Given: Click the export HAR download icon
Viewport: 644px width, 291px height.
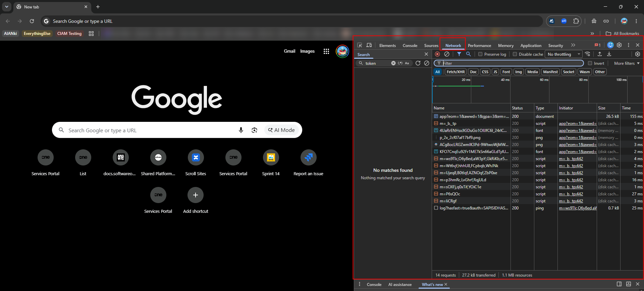Looking at the screenshot, I should point(609,54).
